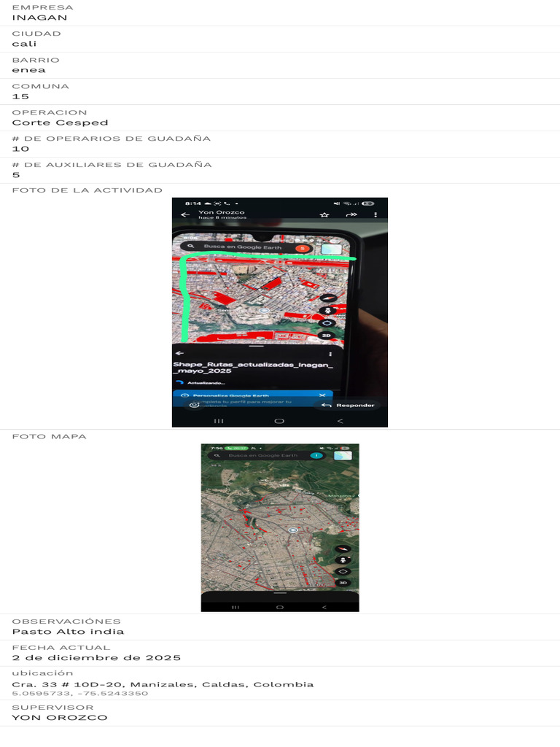Select the date 2 de diciembre de 2025
The image size is (560, 747).
click(96, 658)
